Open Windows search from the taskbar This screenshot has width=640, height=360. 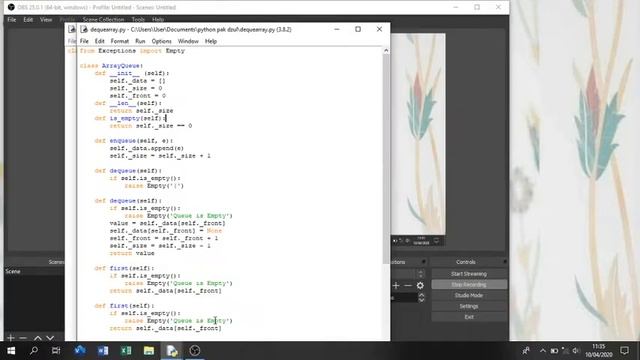click(34, 351)
